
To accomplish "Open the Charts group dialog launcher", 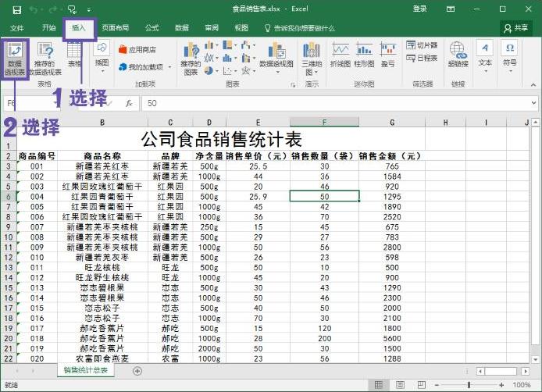I will (293, 84).
